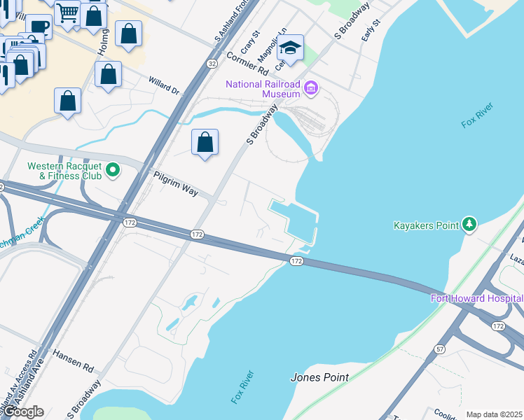Click the Hansen Rd street label

(73, 361)
